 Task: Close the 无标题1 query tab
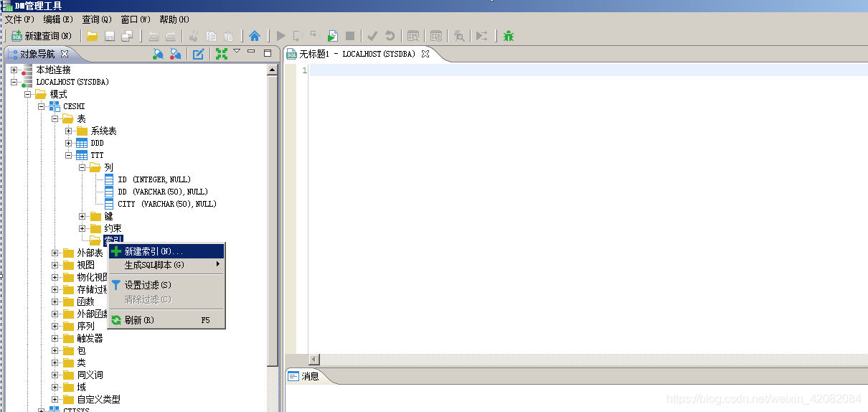pyautogui.click(x=425, y=54)
